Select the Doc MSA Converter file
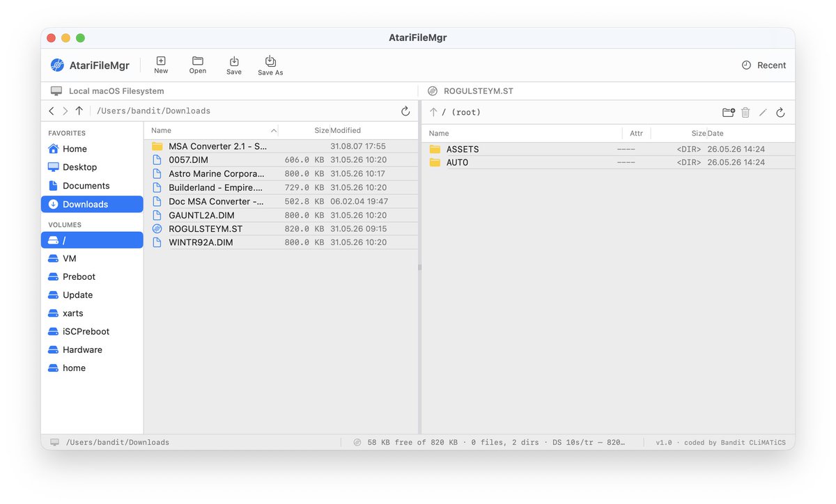 281,201
